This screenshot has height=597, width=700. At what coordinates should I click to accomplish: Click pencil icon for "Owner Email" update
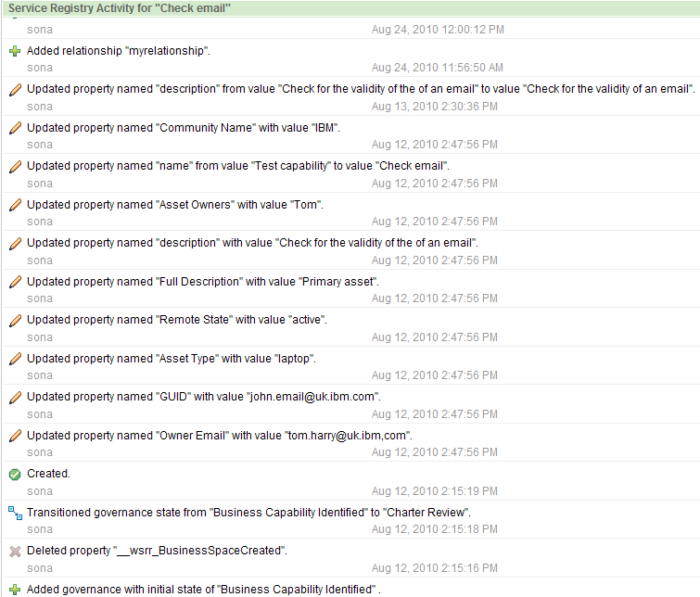tap(14, 436)
